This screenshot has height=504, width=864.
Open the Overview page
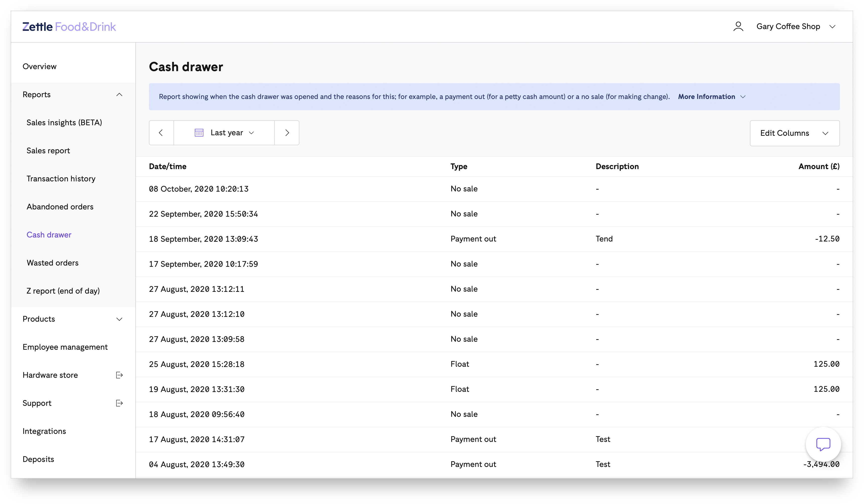point(39,66)
